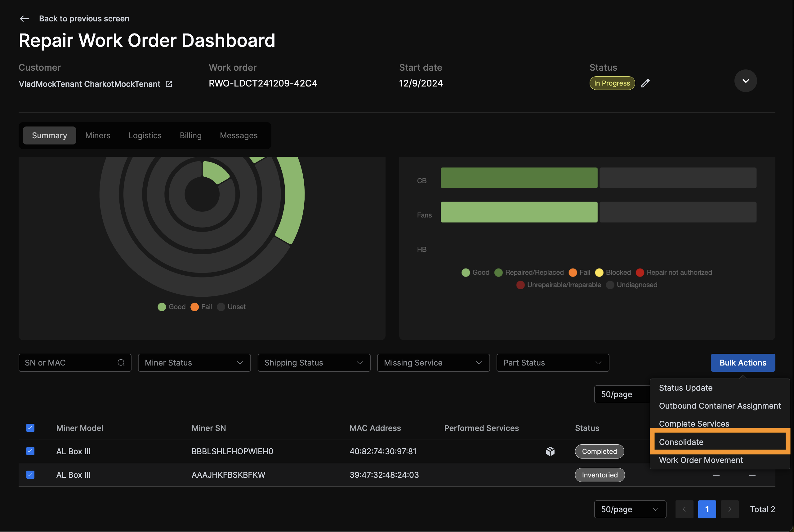Uncheck the row for miner AAAJHKFBSKBFKW

[x=30, y=475]
